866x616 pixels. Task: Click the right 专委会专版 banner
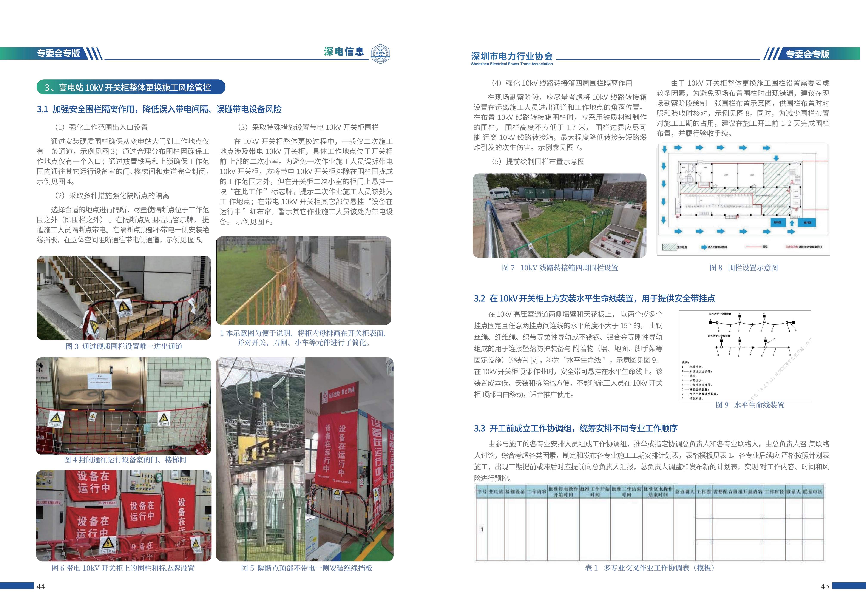(807, 54)
